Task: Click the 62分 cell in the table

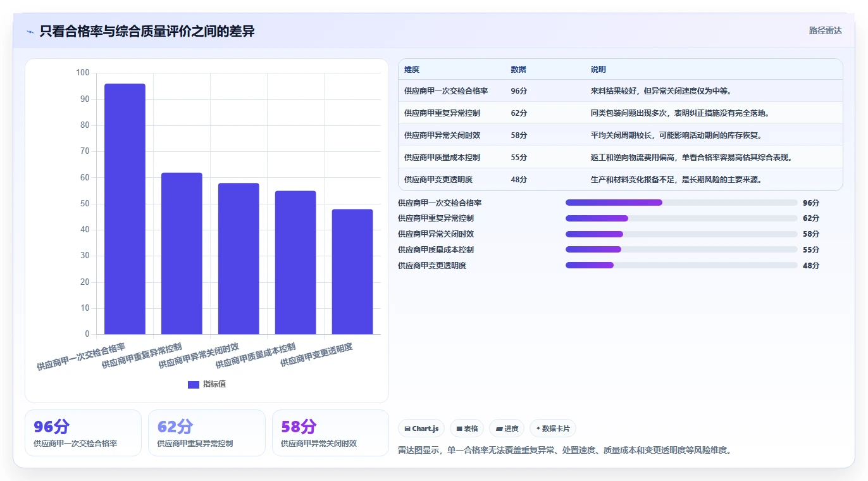Action: pyautogui.click(x=519, y=113)
